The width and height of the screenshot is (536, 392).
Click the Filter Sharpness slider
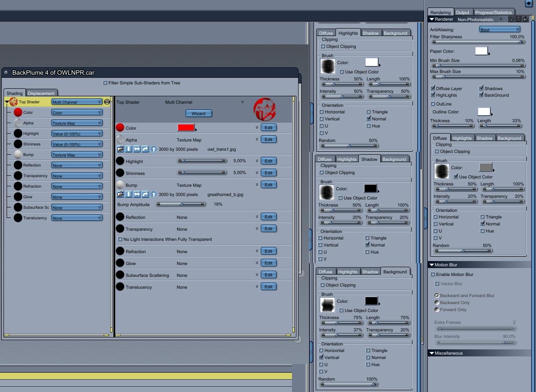tap(478, 42)
